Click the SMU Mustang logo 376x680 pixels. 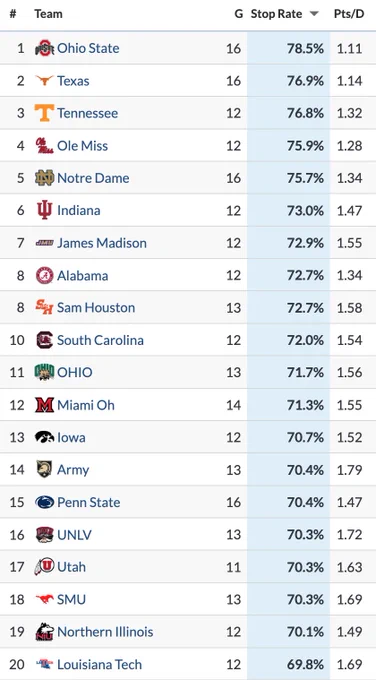(x=44, y=599)
